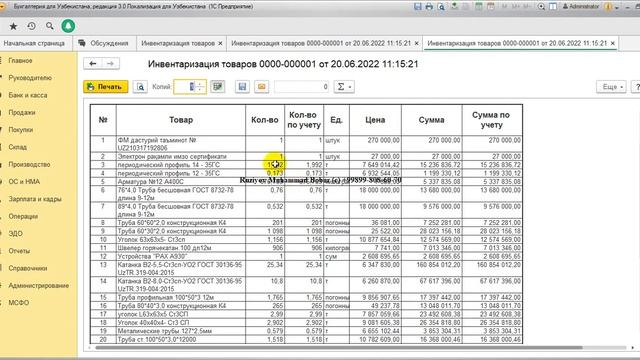Select the Устройства "PAX A930" cell
The height and width of the screenshot is (360, 640).
181,256
